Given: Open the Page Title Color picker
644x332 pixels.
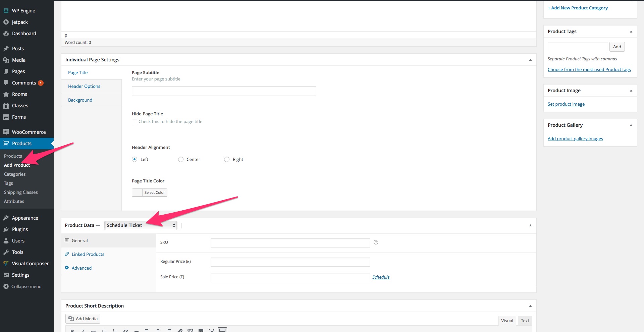Looking at the screenshot, I should pyautogui.click(x=150, y=192).
